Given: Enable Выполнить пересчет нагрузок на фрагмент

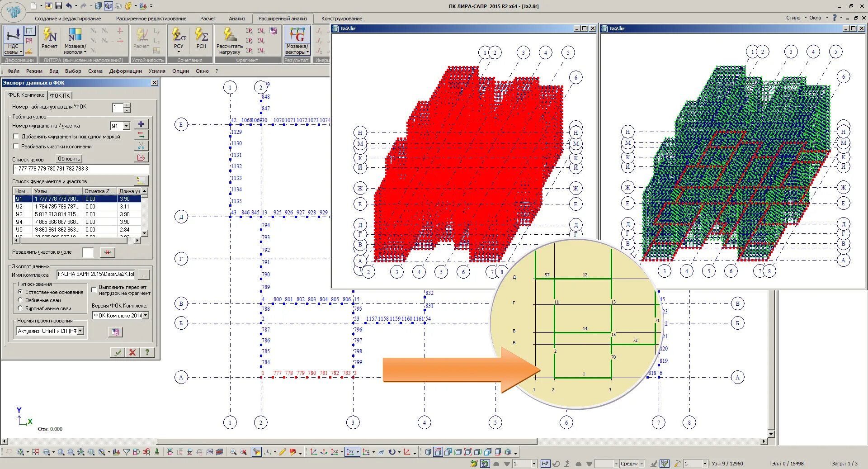Looking at the screenshot, I should (94, 290).
